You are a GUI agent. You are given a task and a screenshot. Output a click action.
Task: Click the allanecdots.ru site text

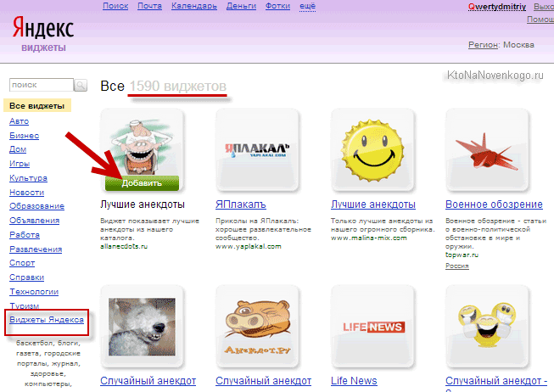coord(124,246)
